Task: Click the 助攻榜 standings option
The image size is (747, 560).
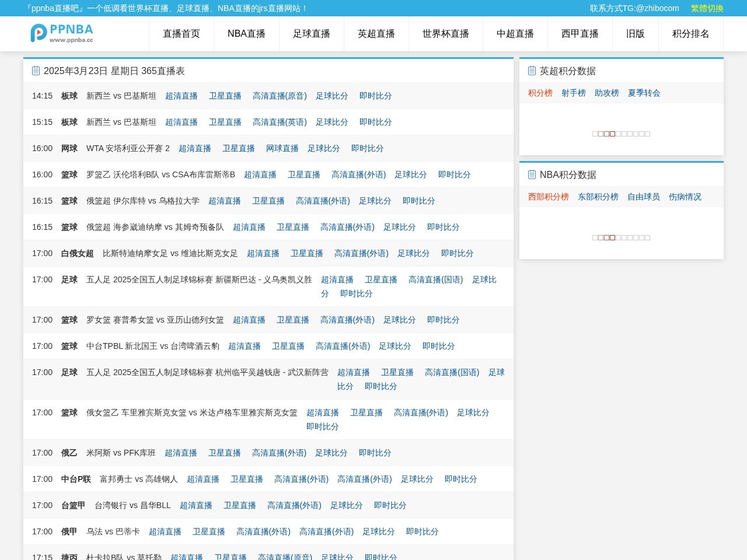Action: (x=607, y=93)
